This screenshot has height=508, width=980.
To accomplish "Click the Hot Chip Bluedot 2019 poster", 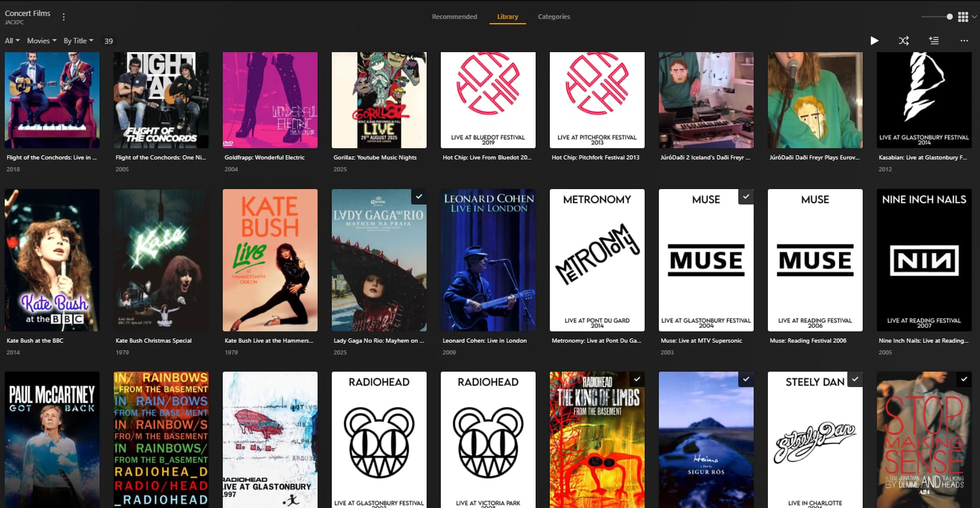I will pyautogui.click(x=488, y=100).
